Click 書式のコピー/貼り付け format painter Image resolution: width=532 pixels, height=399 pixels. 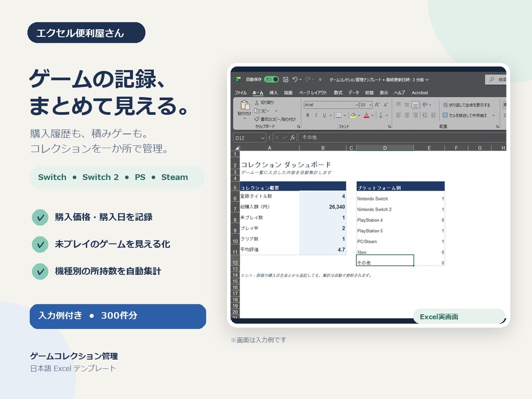pyautogui.click(x=275, y=119)
